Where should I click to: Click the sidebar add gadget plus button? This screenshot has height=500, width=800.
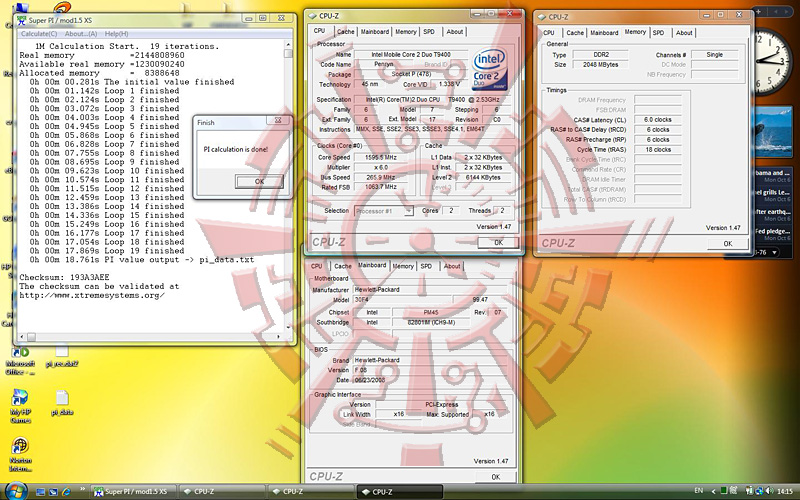[x=759, y=11]
